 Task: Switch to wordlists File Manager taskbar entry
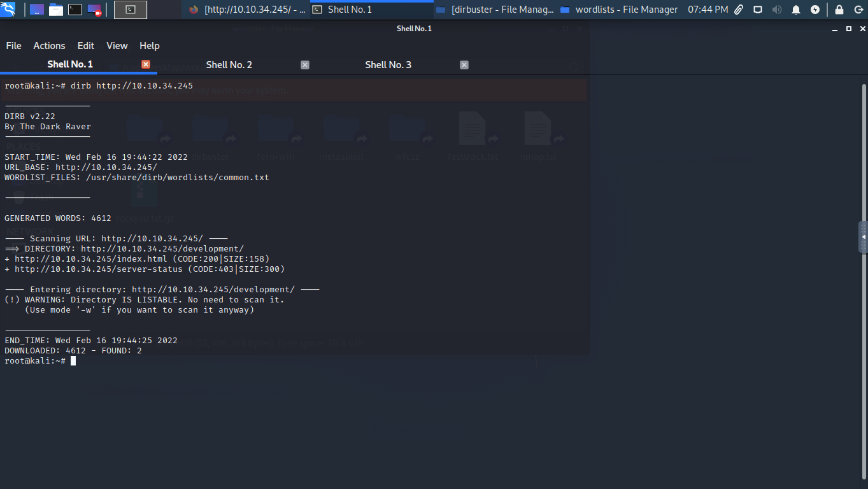point(619,10)
